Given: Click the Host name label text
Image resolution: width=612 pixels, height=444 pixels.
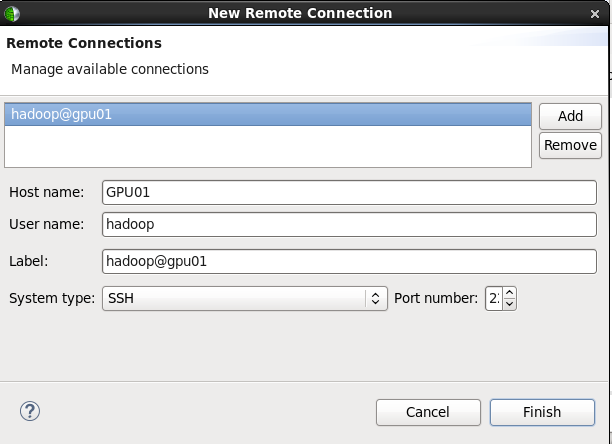Looking at the screenshot, I should tap(46, 192).
